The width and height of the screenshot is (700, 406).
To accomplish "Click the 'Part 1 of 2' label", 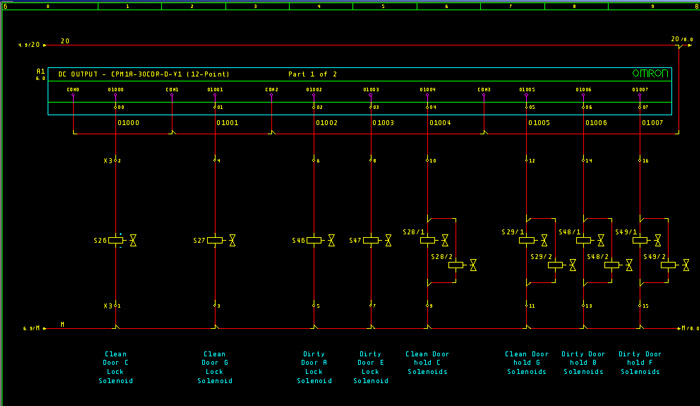I will [312, 74].
